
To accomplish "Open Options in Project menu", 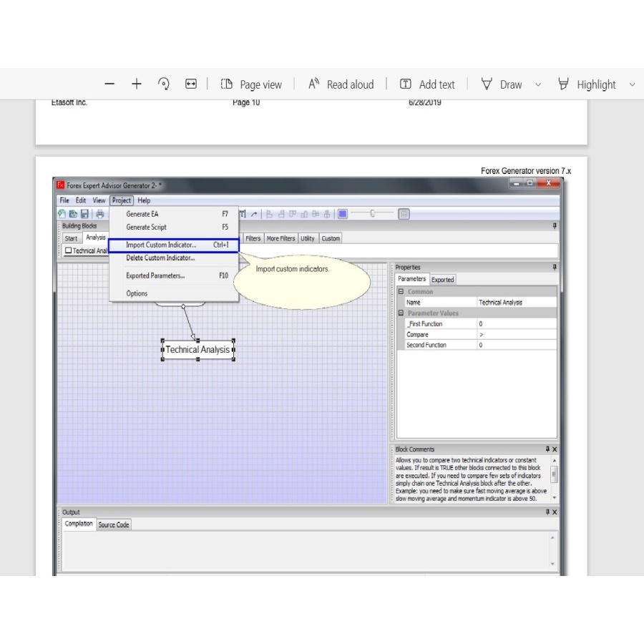I will pyautogui.click(x=174, y=293).
